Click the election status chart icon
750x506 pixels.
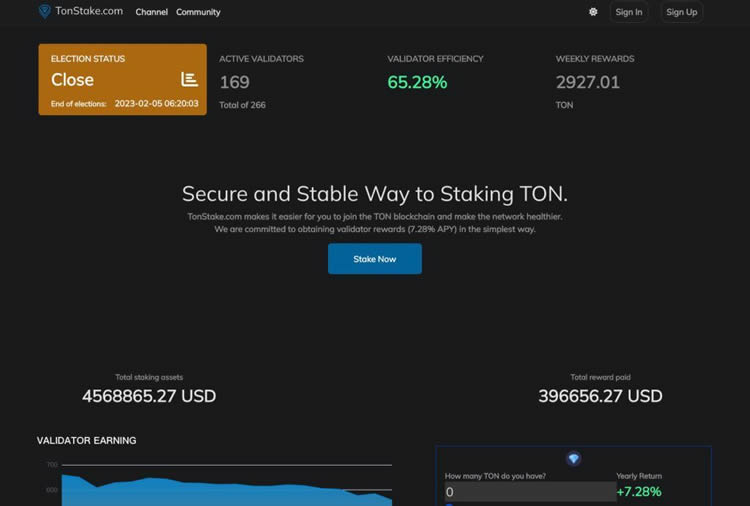point(189,80)
